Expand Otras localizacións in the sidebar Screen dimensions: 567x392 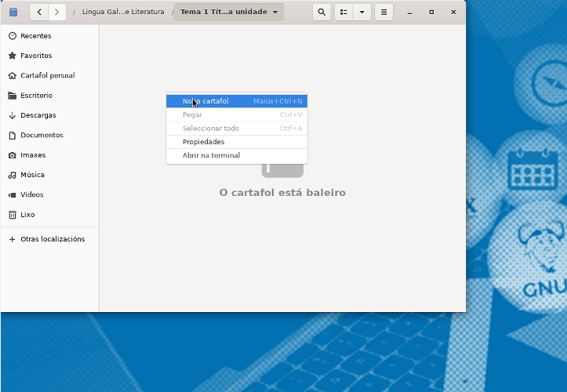52,239
